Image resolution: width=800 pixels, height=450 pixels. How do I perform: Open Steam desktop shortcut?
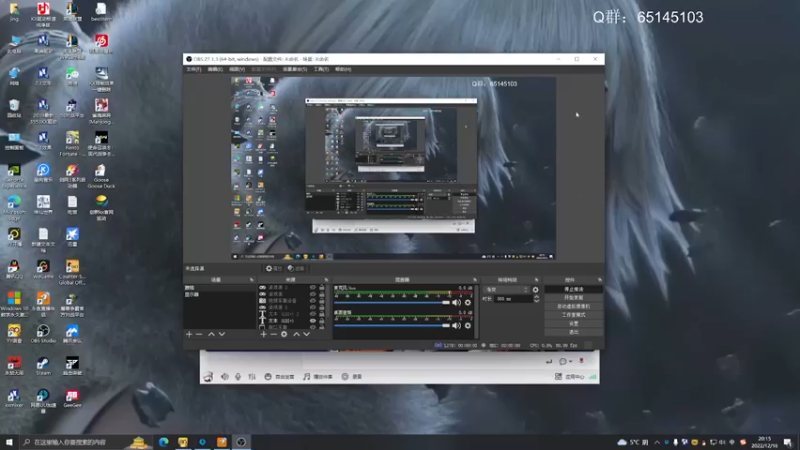coord(43,366)
